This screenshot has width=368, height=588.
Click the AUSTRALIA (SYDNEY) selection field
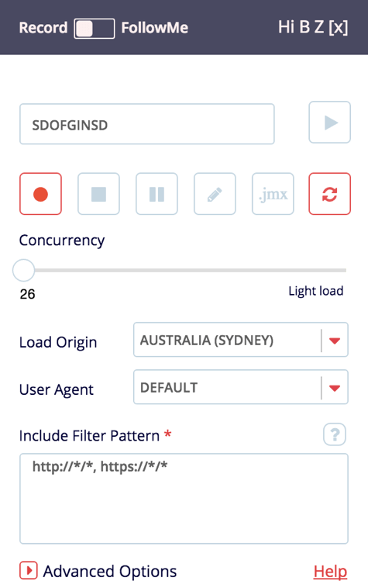click(x=241, y=340)
